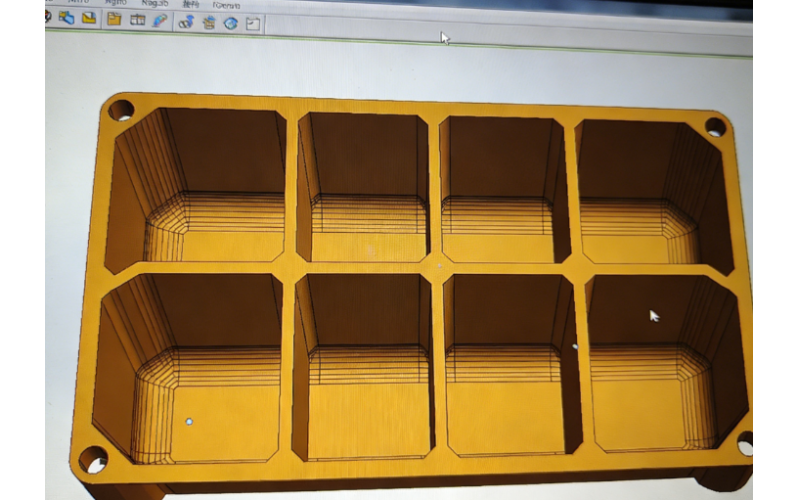
Task: Click the yellow envelope-shaped toolbar icon
Action: click(89, 18)
